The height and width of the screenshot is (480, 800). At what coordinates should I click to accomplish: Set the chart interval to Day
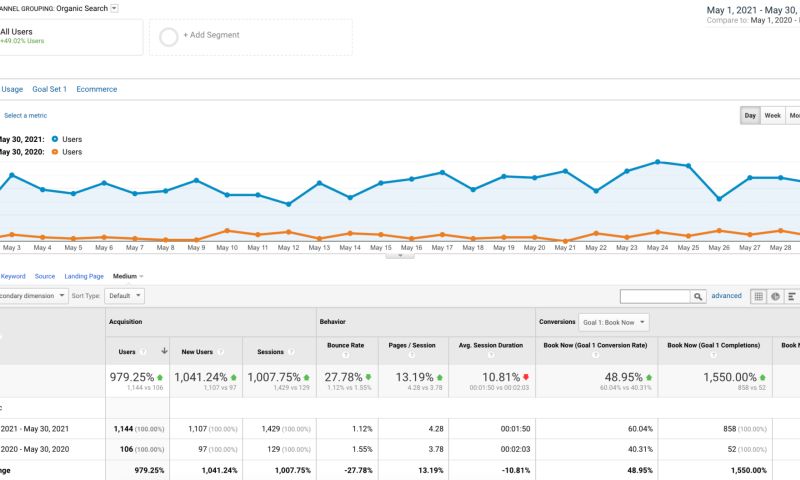click(x=750, y=116)
